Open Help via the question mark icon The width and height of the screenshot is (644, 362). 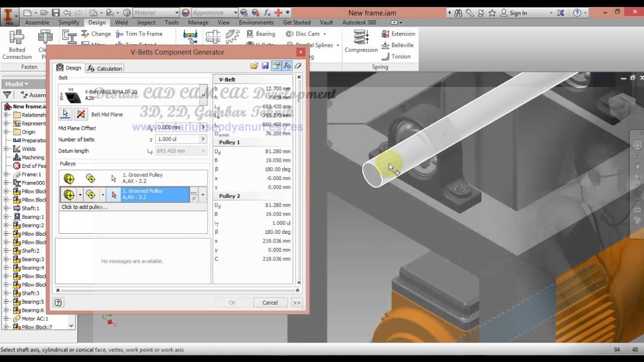coord(577,13)
